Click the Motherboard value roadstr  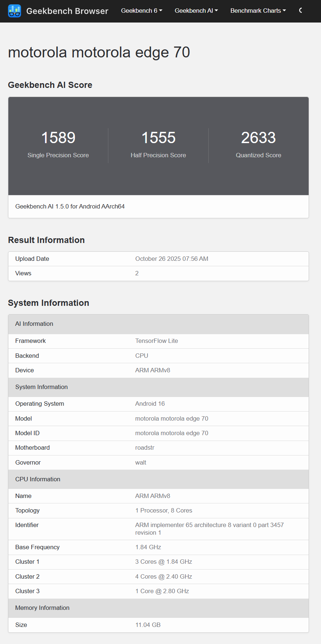click(x=145, y=447)
